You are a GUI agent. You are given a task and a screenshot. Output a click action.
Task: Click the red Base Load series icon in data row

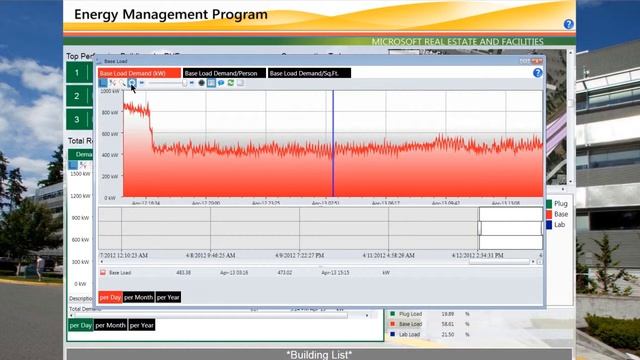pos(103,272)
